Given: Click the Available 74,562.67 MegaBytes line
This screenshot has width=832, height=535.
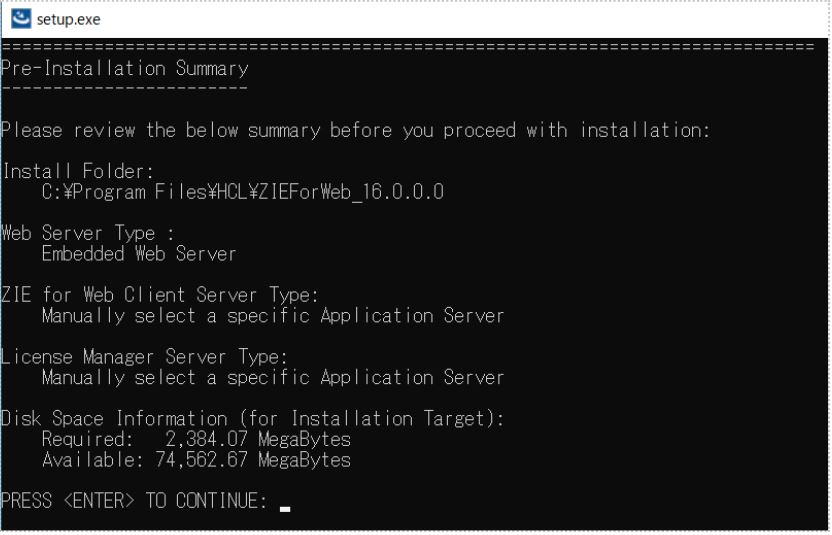Looking at the screenshot, I should (x=196, y=460).
